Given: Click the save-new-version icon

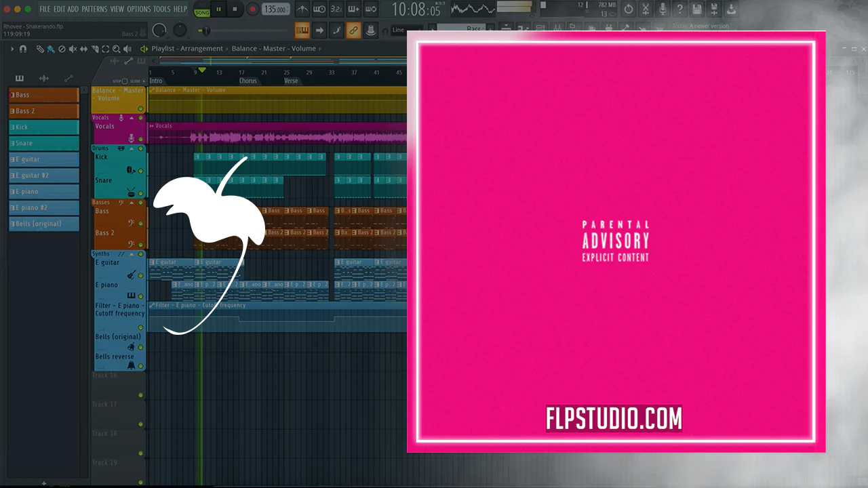Looking at the screenshot, I should pyautogui.click(x=713, y=9).
